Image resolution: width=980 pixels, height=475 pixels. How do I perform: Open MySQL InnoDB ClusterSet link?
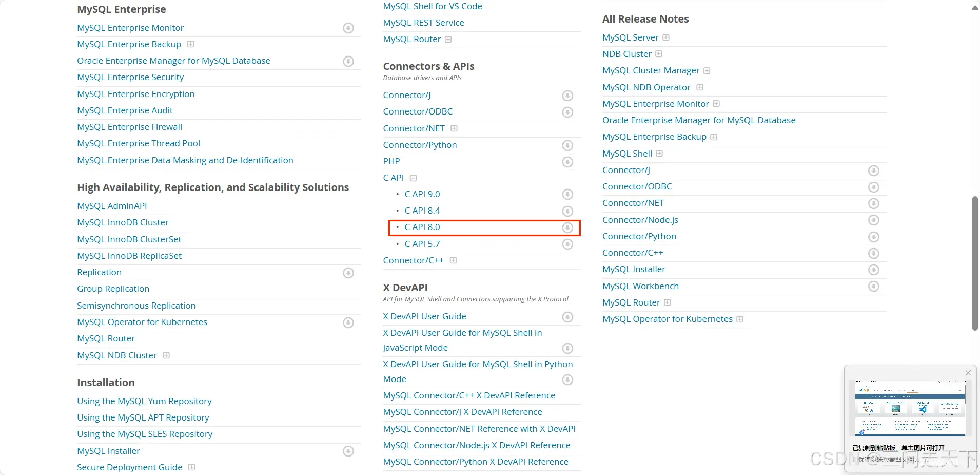129,239
